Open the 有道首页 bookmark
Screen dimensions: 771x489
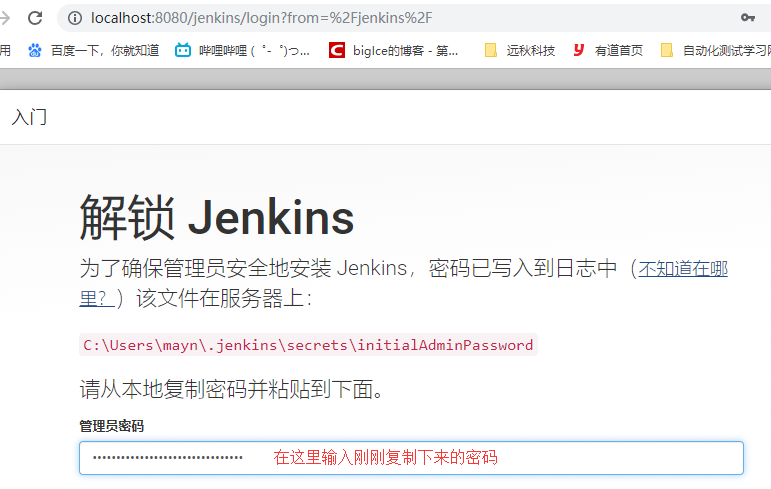608,50
